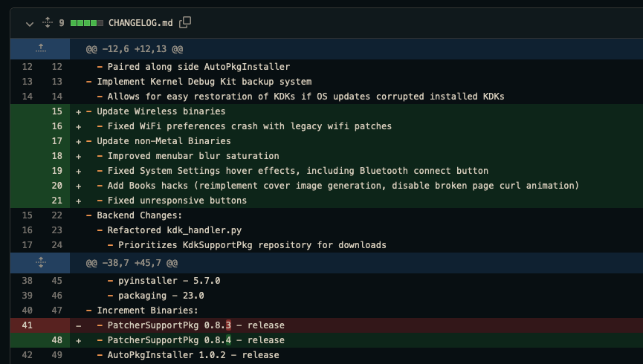This screenshot has height=364, width=643.
Task: Select deleted line number 41
Action: point(27,325)
